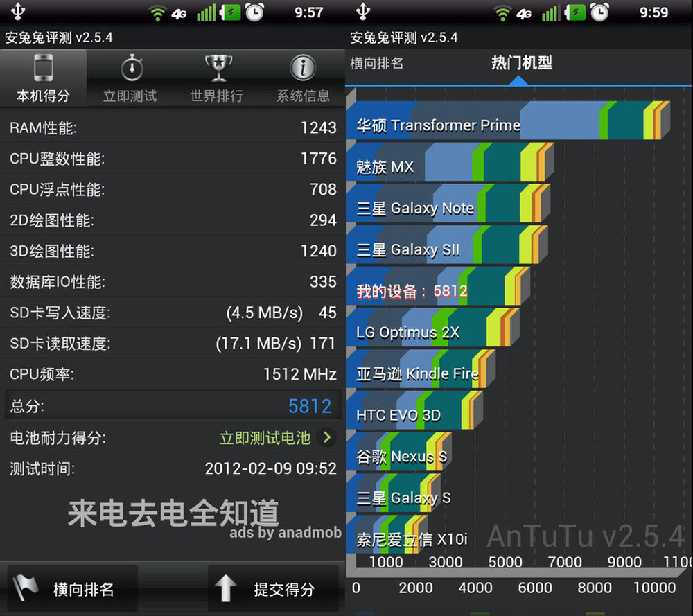Tap the 索尼爱立信 X10i score bar
The height and width of the screenshot is (616, 693).
[387, 534]
